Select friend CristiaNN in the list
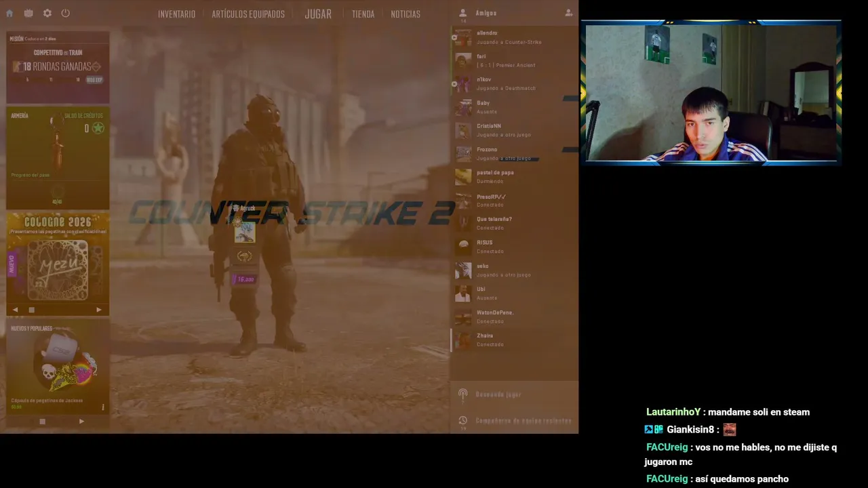This screenshot has width=868, height=488. (x=514, y=130)
